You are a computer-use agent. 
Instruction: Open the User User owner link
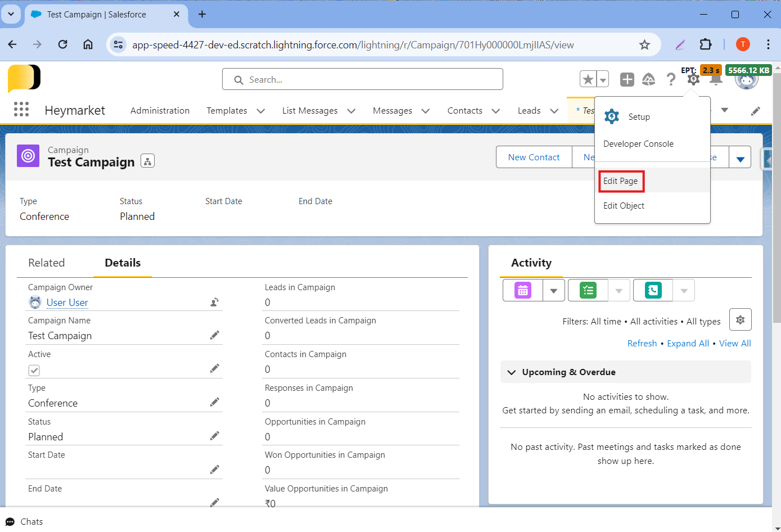[67, 302]
